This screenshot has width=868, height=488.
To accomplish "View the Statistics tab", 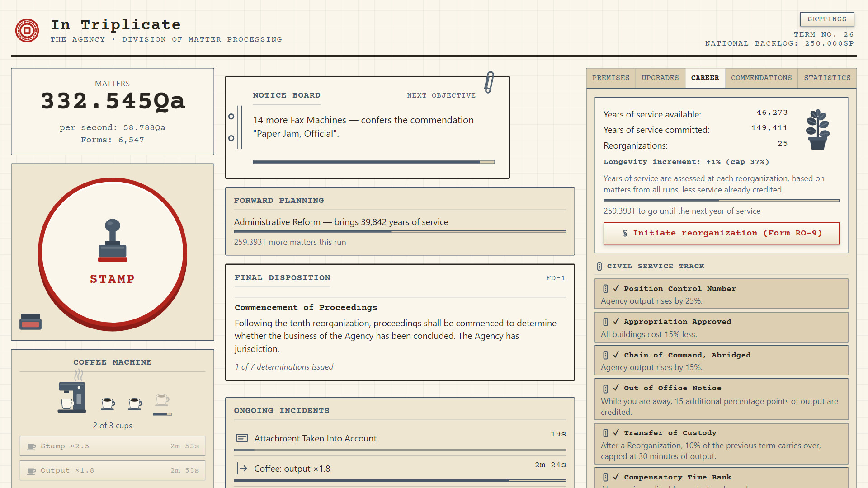I will click(827, 78).
